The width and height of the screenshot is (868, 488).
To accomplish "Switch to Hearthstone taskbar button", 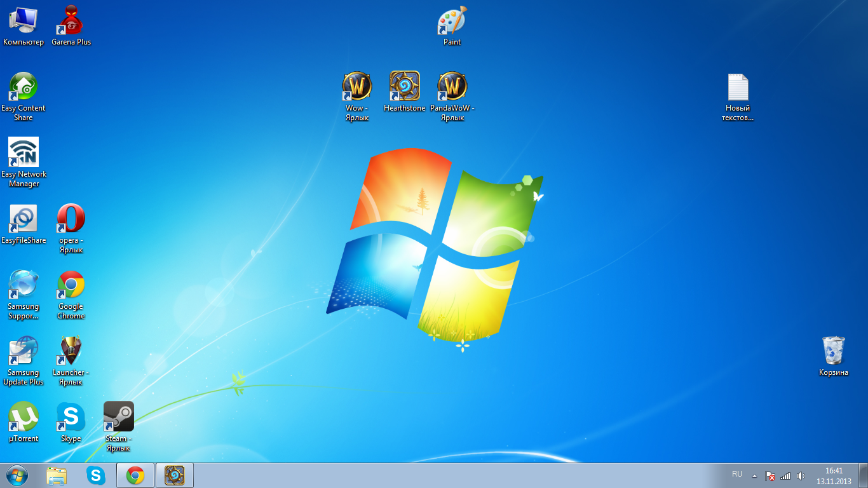I will [175, 475].
